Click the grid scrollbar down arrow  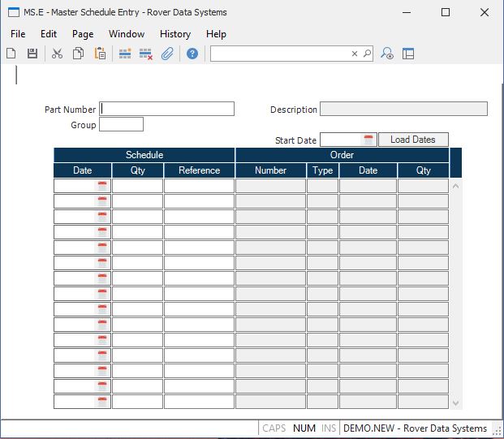[455, 402]
